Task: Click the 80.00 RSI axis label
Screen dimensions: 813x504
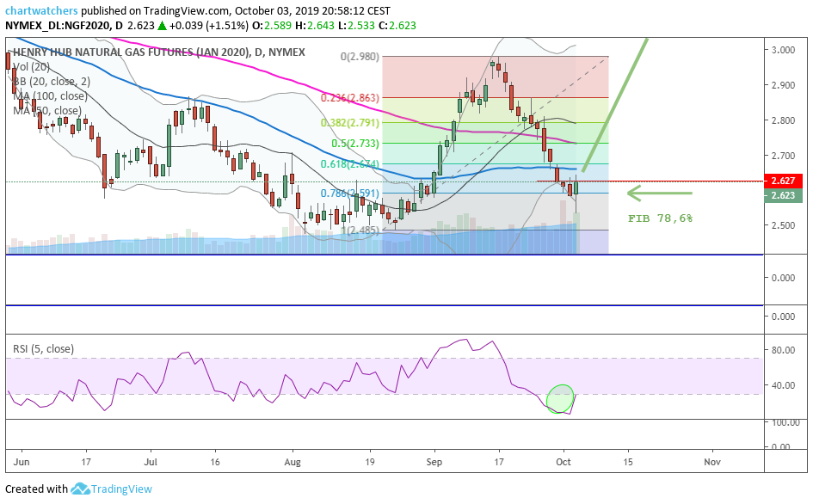Action: [x=783, y=350]
